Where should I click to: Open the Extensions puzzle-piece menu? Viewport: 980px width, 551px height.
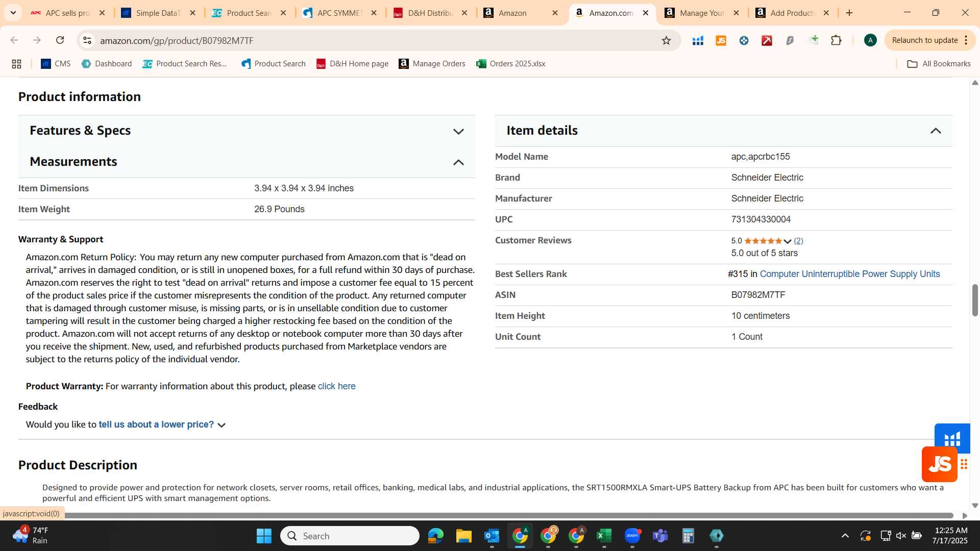[836, 40]
